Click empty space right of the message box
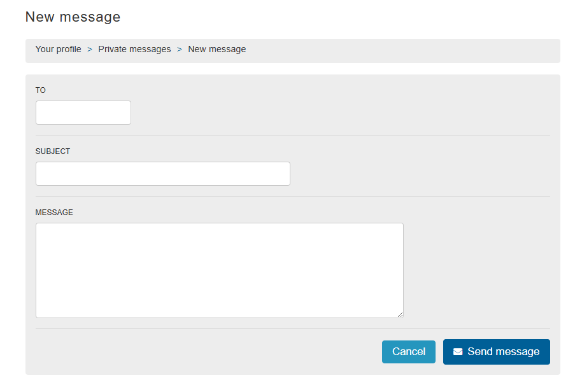575x392 pixels. 478,270
